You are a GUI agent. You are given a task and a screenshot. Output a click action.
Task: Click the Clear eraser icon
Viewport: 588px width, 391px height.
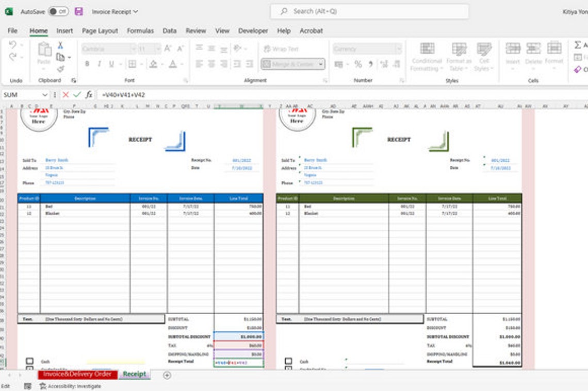click(x=578, y=70)
